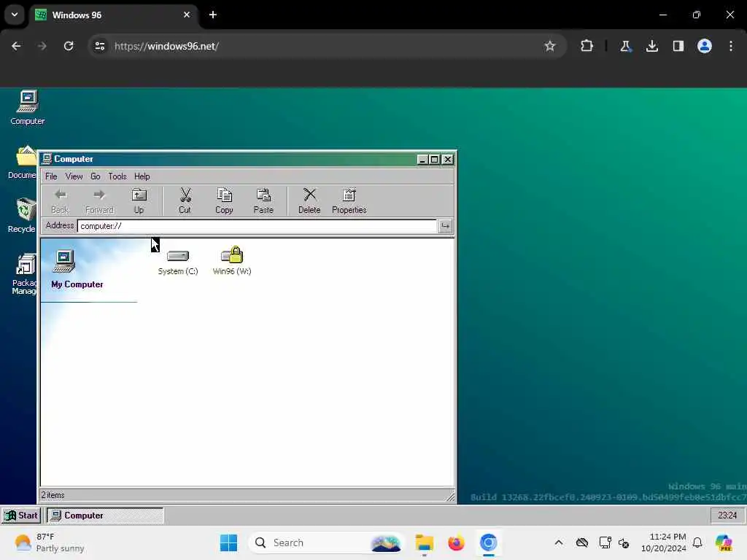Viewport: 747px width, 560px height.
Task: Open File Explorer from the taskbar
Action: point(424,542)
